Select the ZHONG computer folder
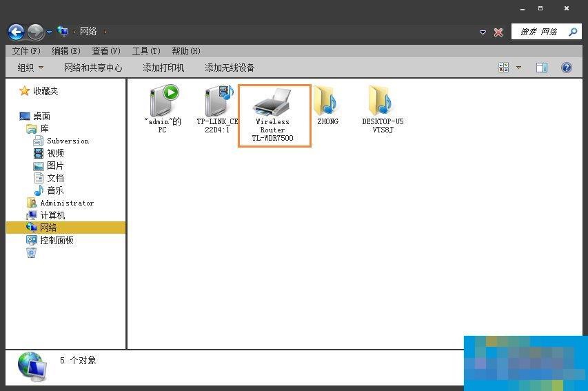Viewport: 588px width, 391px height. point(327,105)
